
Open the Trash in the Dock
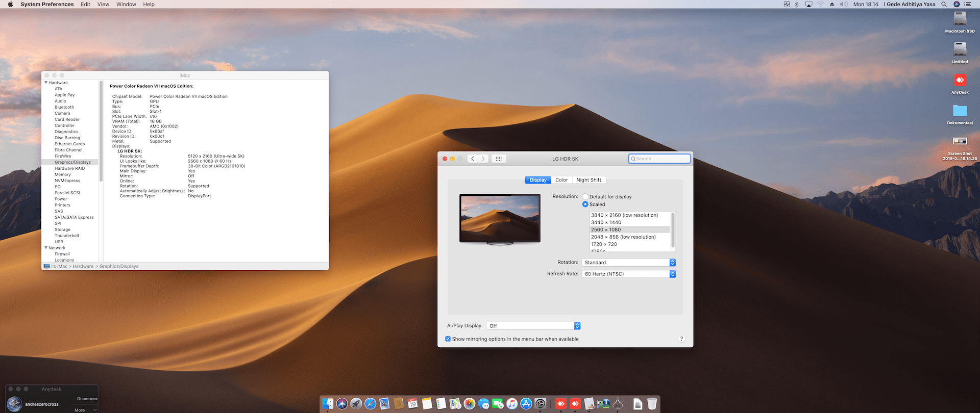(652, 404)
